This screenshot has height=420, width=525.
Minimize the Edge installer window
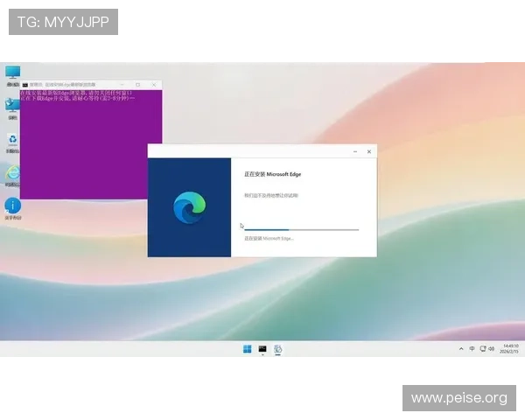(x=355, y=151)
